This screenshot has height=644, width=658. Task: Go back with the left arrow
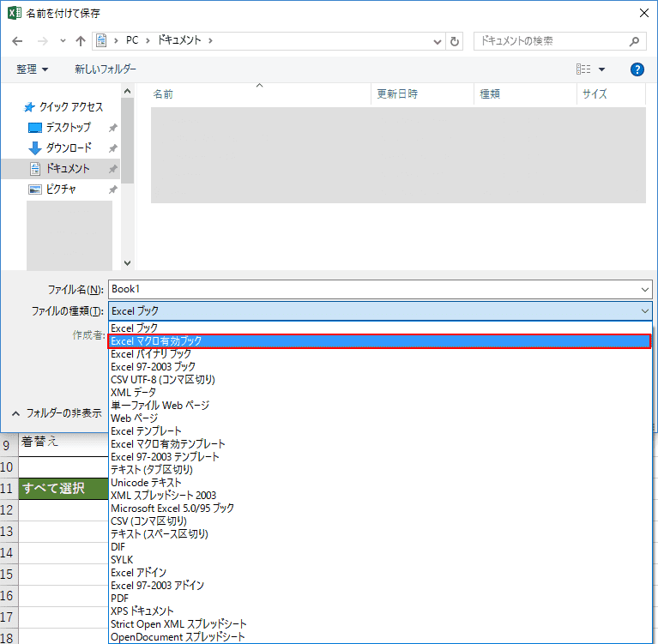click(17, 41)
